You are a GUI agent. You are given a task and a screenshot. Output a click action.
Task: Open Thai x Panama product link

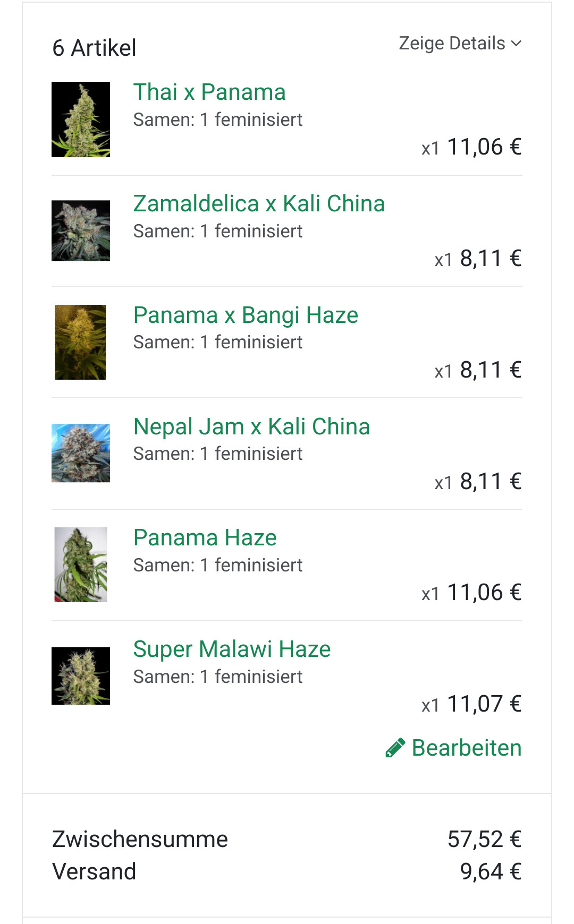209,92
